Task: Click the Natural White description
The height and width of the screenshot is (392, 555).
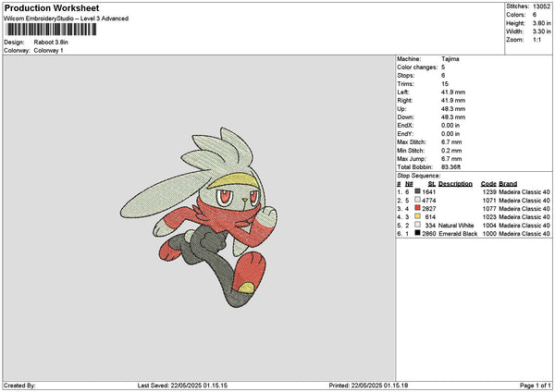Action: tap(456, 226)
